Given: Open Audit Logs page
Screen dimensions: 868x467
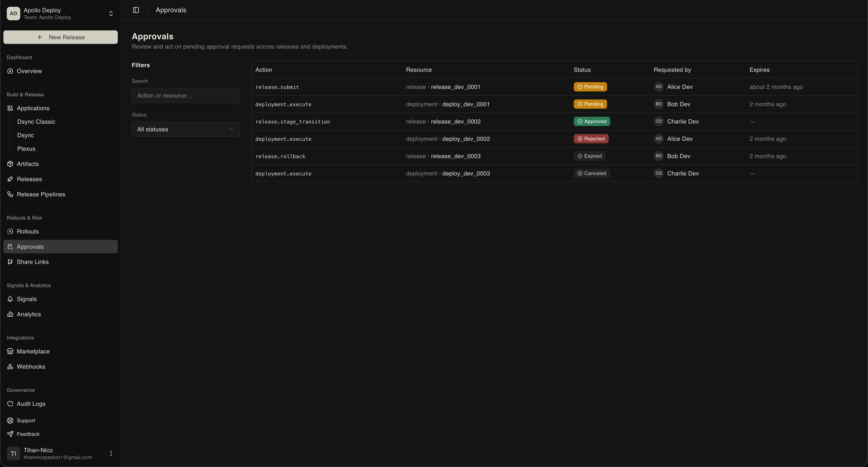Looking at the screenshot, I should coord(61,404).
